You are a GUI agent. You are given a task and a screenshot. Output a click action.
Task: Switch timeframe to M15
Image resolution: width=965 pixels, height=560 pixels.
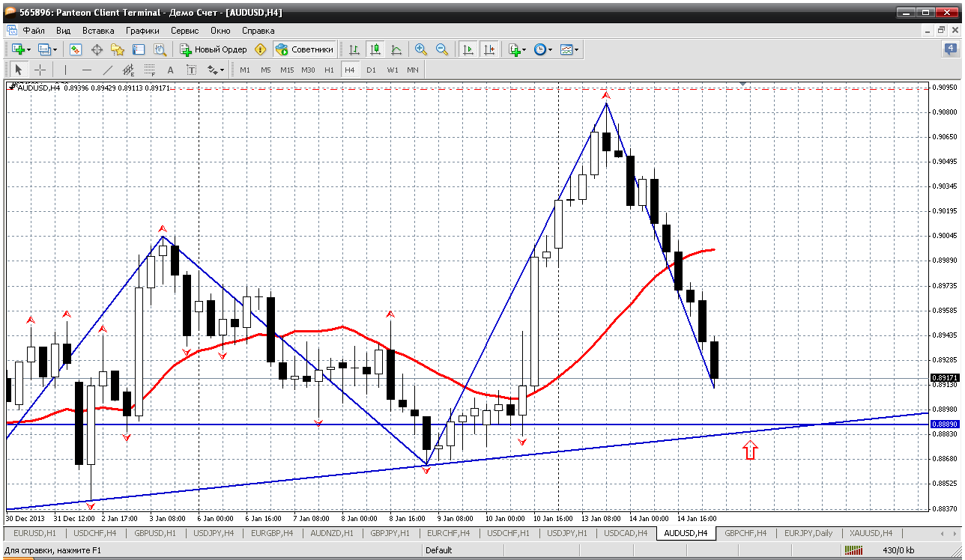287,70
